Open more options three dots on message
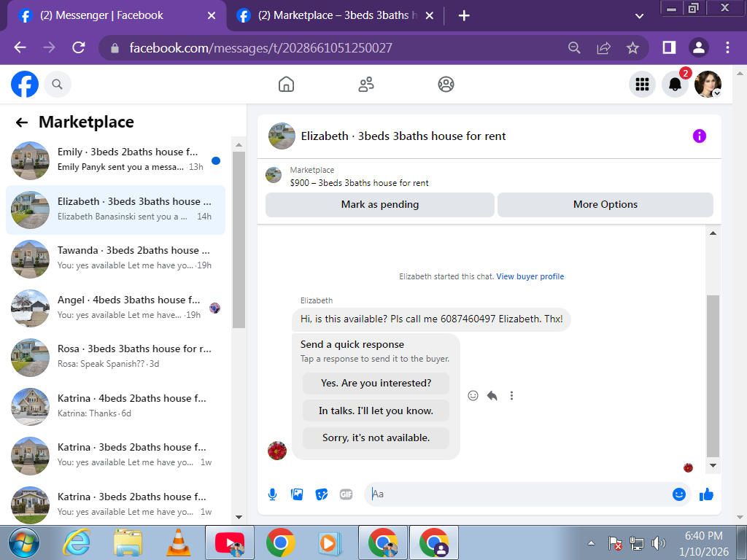This screenshot has width=747, height=560. [511, 396]
